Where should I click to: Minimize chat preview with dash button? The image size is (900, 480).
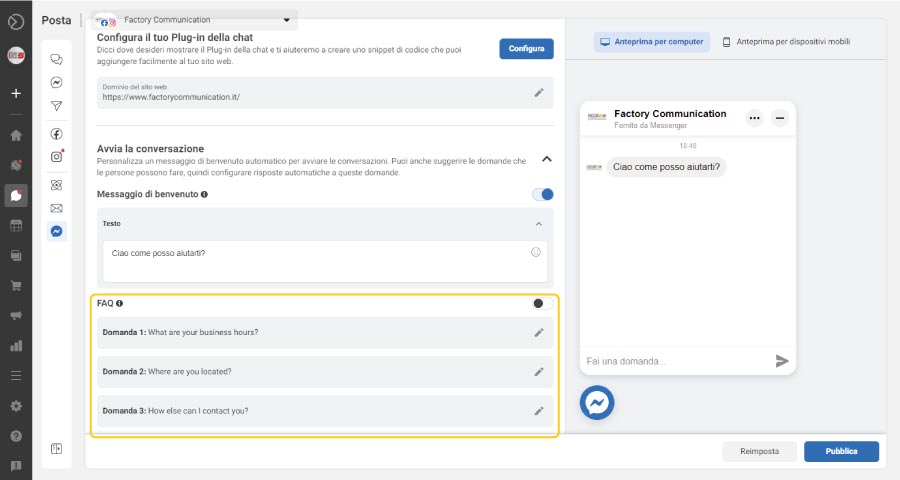779,118
